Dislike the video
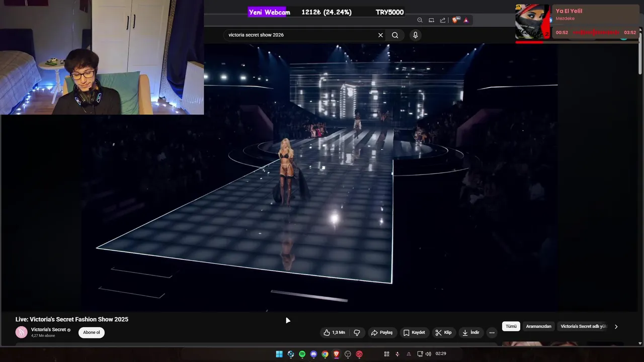The image size is (644, 362). coord(357,332)
